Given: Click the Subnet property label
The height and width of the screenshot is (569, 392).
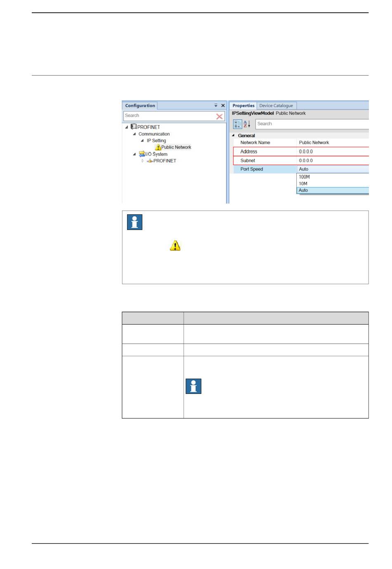Looking at the screenshot, I should point(248,161).
